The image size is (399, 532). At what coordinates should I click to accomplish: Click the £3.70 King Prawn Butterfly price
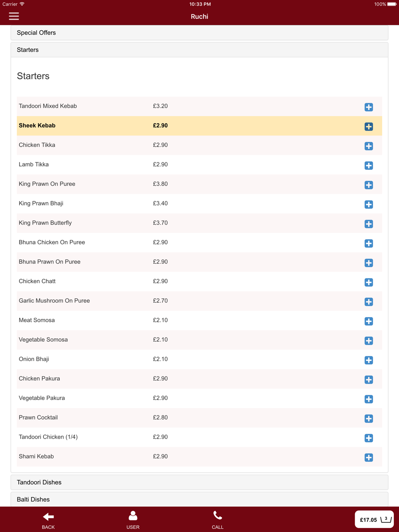pos(160,223)
